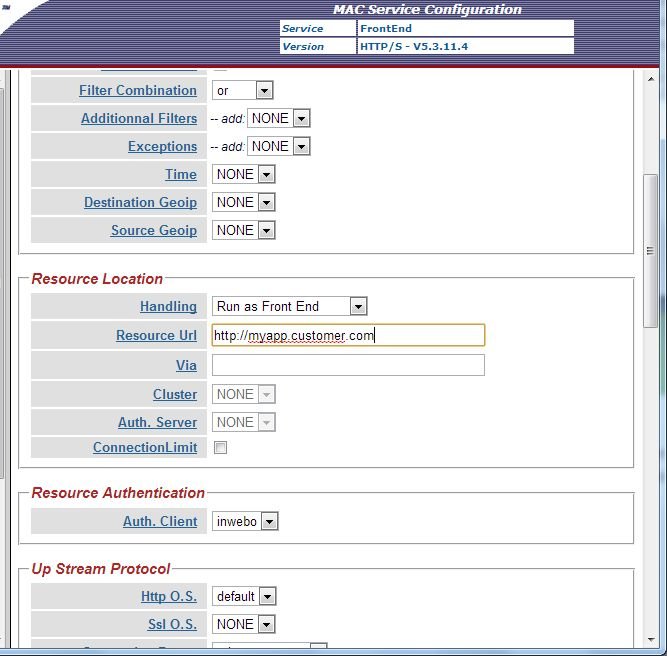Open the Filter Combination dropdown

coord(243,90)
